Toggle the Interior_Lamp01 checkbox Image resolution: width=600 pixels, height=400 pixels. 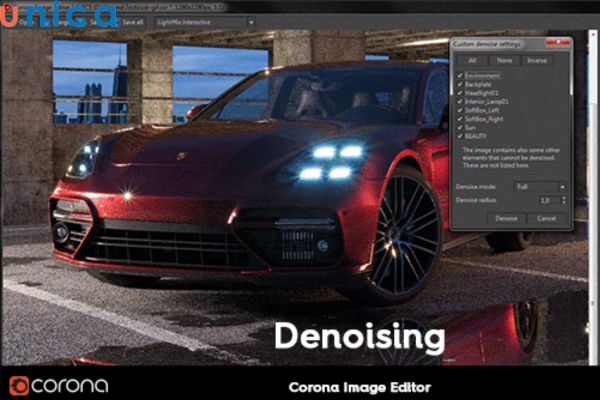tap(460, 101)
